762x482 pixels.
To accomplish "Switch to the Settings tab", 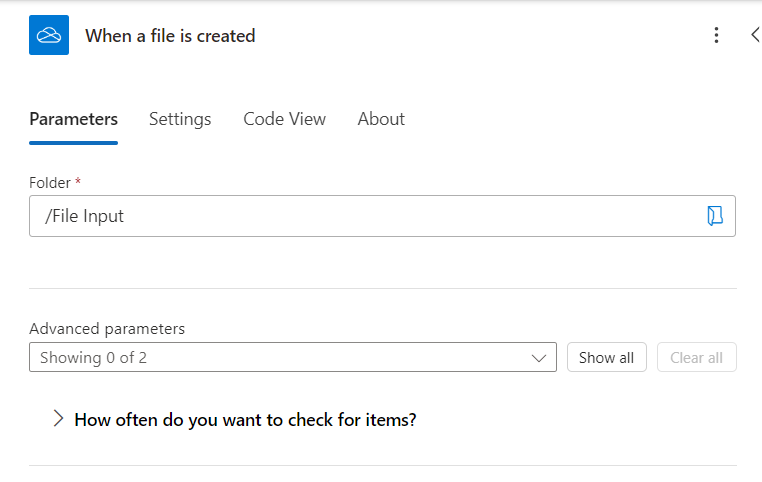I will (180, 119).
